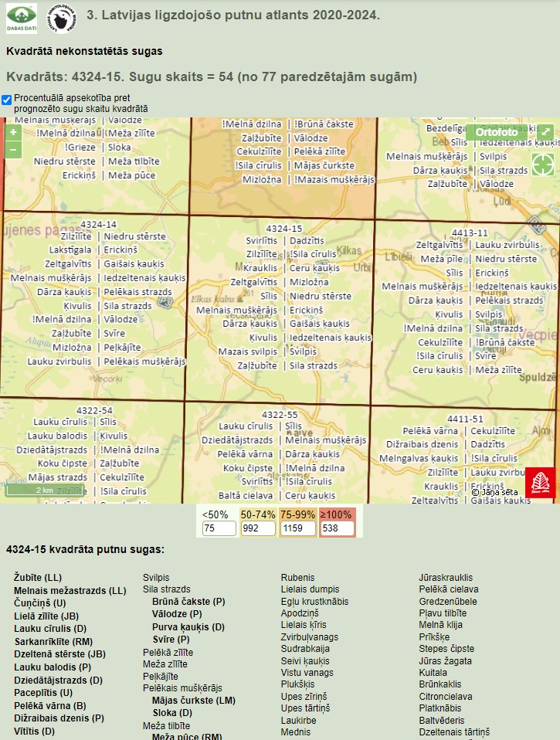Image resolution: width=560 pixels, height=740 pixels.
Task: Center map on my location
Action: click(542, 164)
